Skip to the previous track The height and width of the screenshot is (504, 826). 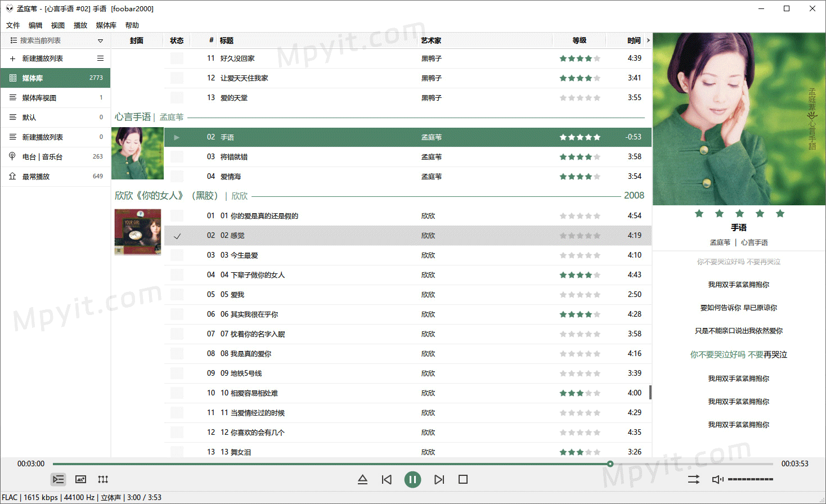point(387,479)
